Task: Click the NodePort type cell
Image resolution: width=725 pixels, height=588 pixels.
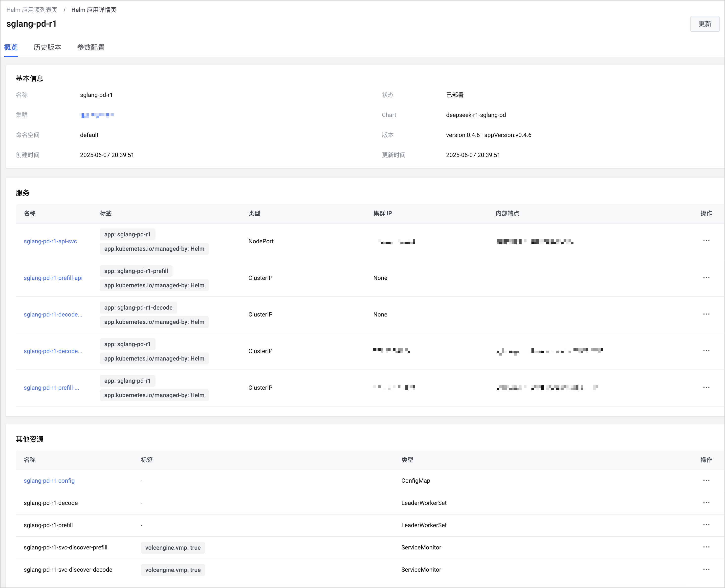Action: coord(261,241)
